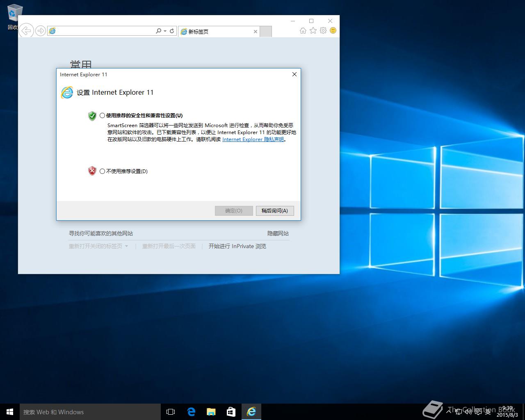The image size is (525, 420).
Task: Click the search magnifier in address bar
Action: tap(158, 31)
